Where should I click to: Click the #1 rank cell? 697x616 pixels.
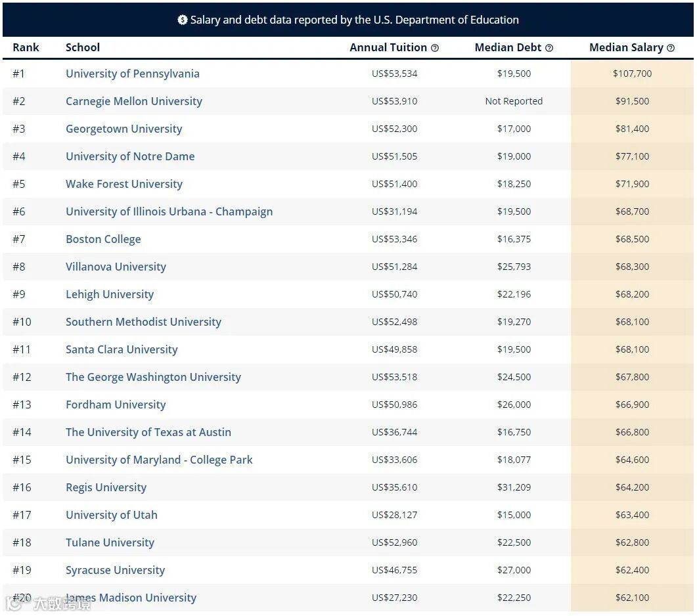click(18, 74)
